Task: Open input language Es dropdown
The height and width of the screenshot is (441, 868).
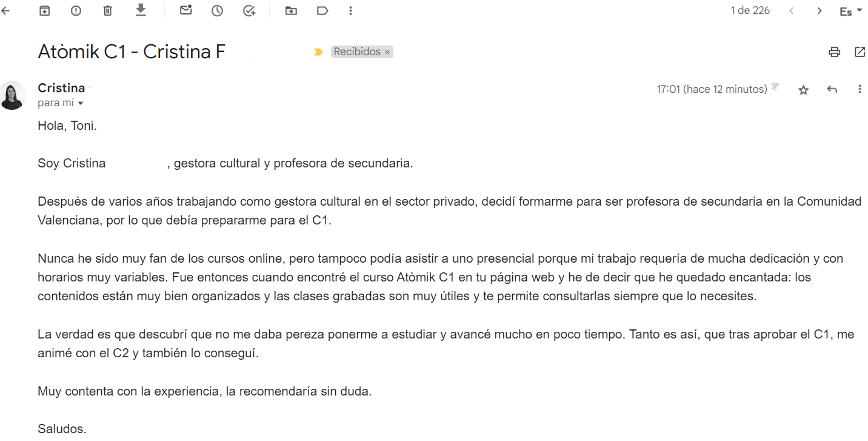Action: (851, 11)
